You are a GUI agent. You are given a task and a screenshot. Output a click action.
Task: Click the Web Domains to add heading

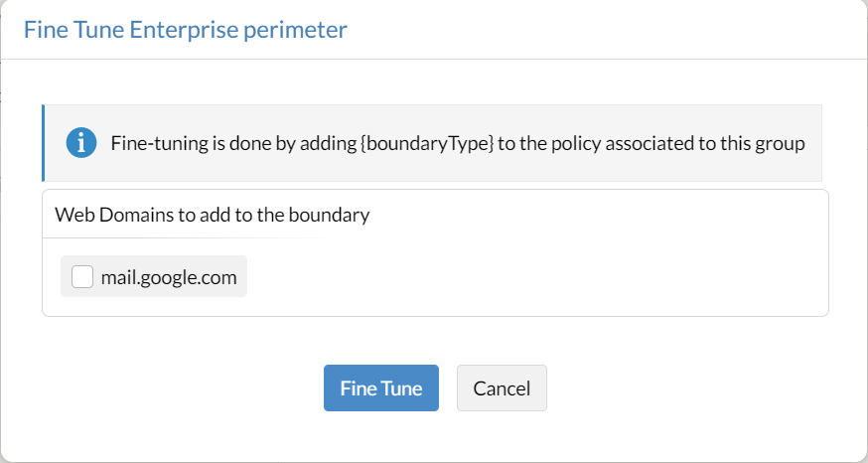213,215
